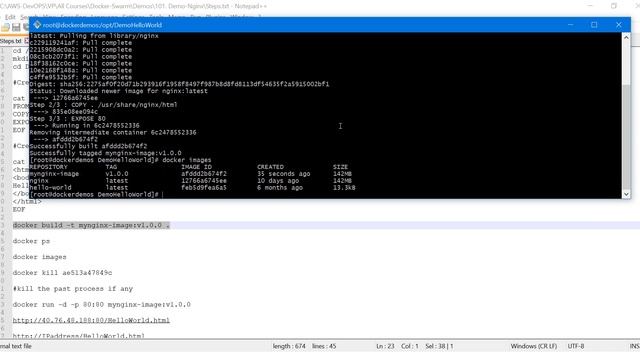Restore down the Notepad++ window
This screenshot has height=360, width=640.
[614, 6]
